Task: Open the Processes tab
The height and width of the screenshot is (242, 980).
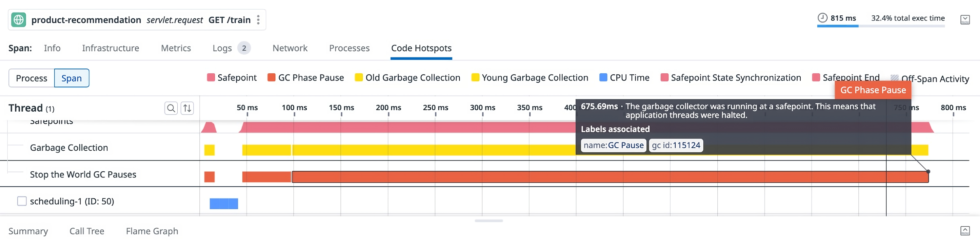Action: tap(349, 48)
